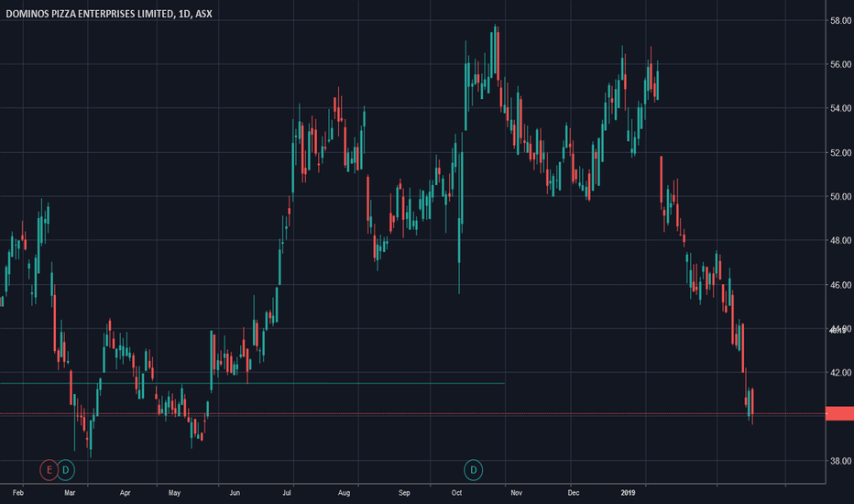The width and height of the screenshot is (854, 504).
Task: Click the DOMINOS PIZZA ENTERPRISES LIMITED chart title
Action: pos(109,14)
